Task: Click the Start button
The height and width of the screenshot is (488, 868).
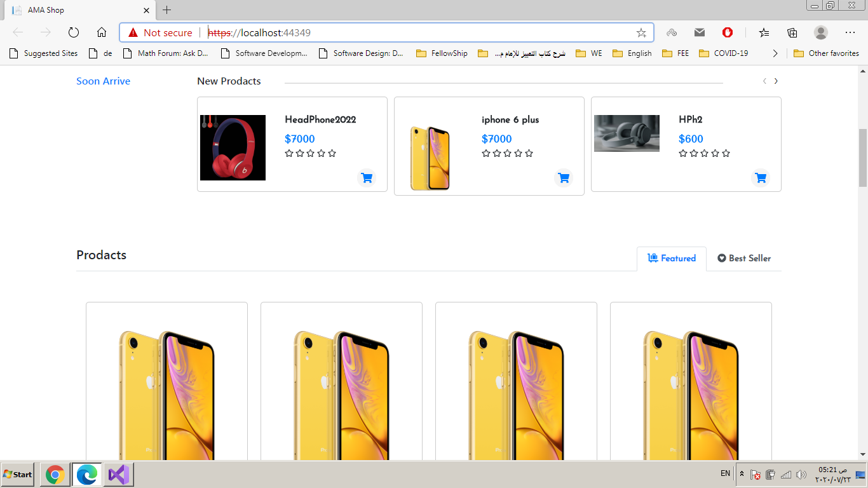Action: [17, 475]
